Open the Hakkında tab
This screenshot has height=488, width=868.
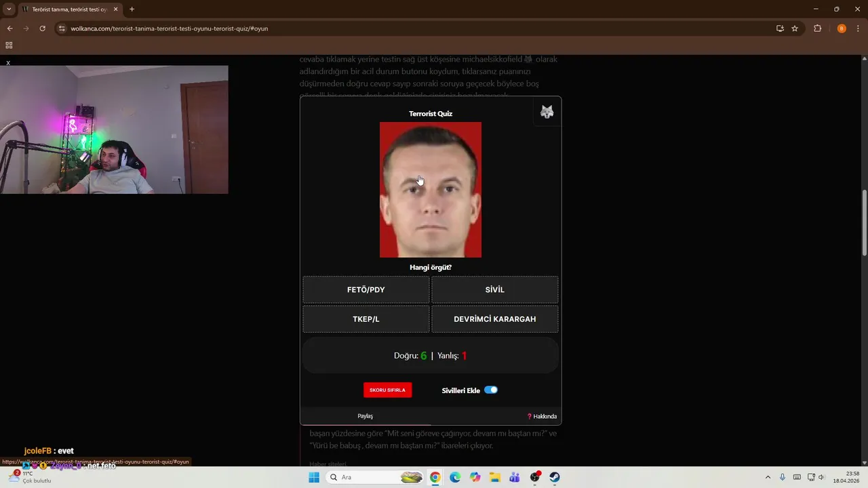pyautogui.click(x=542, y=416)
